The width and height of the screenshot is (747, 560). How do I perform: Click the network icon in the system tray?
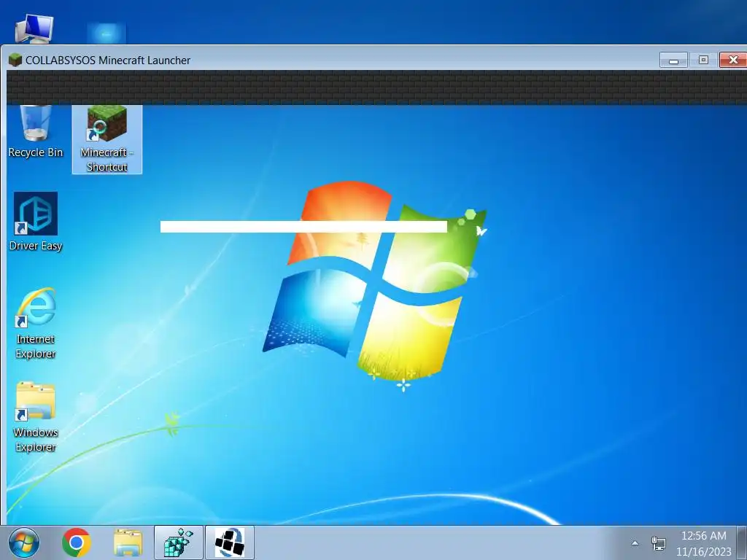659,542
